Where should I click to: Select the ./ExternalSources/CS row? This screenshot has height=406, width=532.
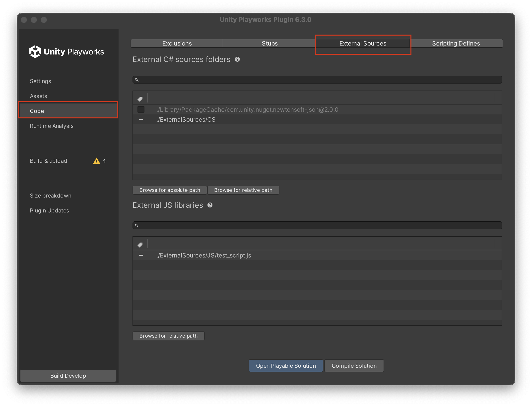[317, 119]
